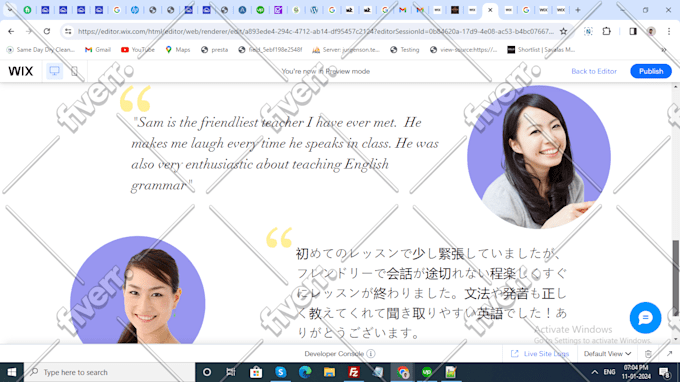Close the active Wix editor tab
Viewport: 680px width, 382px height.
coord(490,10)
